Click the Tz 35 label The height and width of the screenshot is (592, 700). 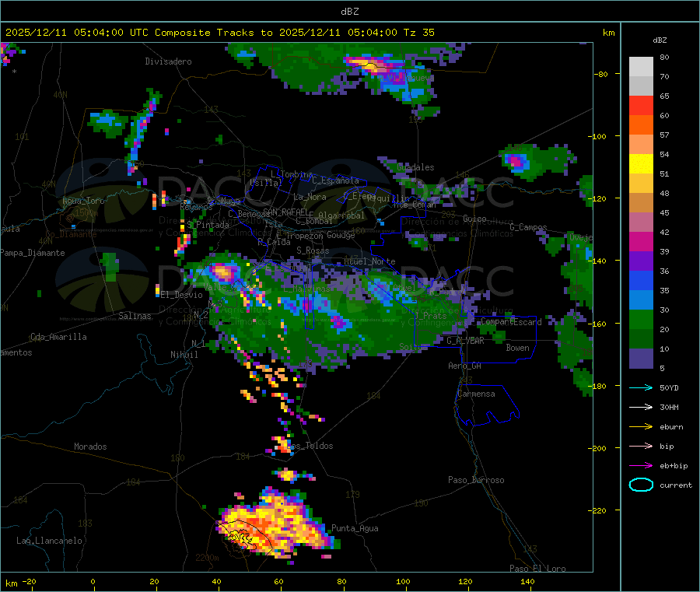418,33
